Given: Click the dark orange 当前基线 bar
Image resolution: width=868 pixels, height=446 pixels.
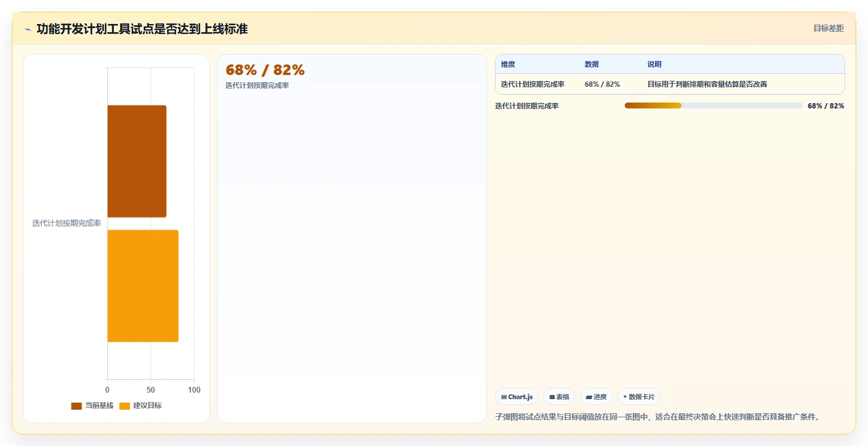Looking at the screenshot, I should [x=137, y=161].
